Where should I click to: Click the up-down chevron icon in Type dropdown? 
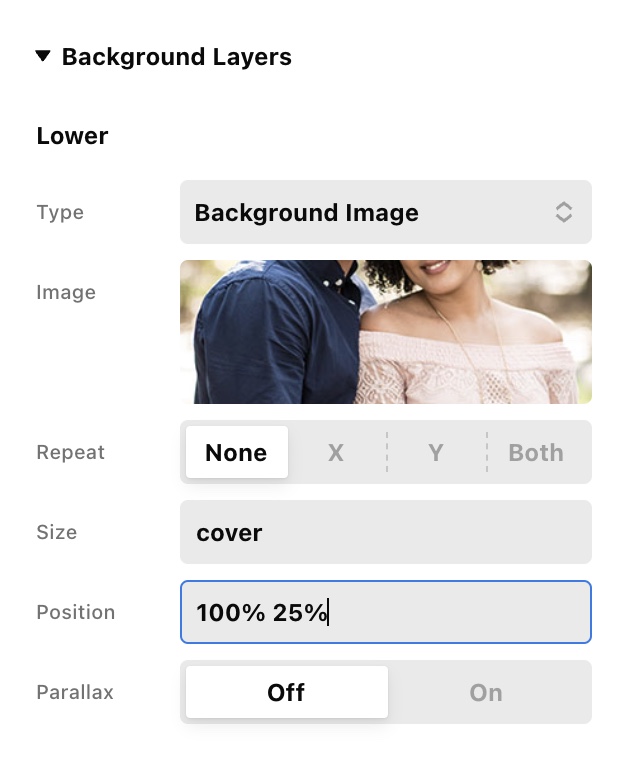564,212
